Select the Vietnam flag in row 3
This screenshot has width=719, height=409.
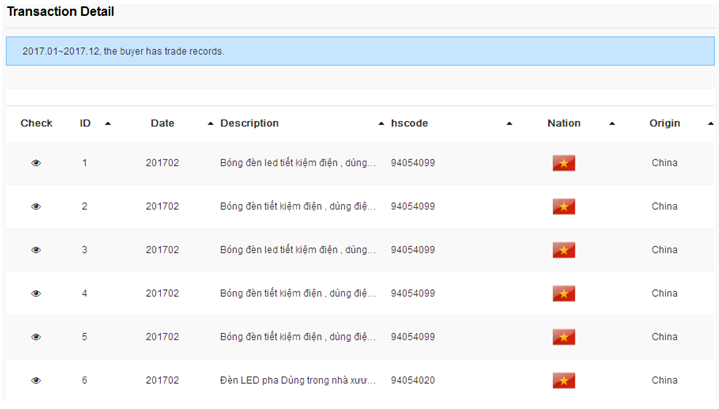[564, 250]
